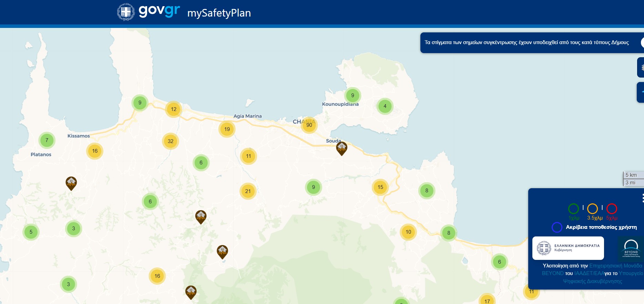Click the Chania cluster marker labeled 90
Viewport: 644px width, 304px height.
coord(309,125)
